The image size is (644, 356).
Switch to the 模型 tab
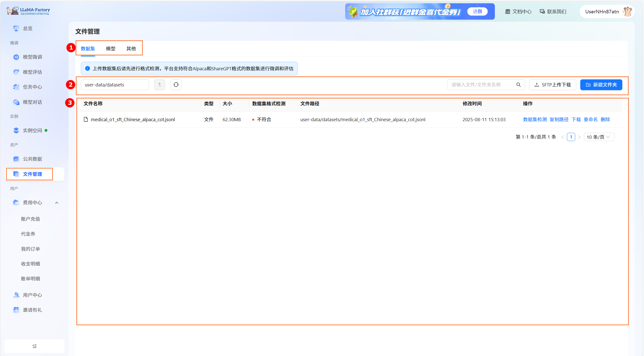[111, 49]
